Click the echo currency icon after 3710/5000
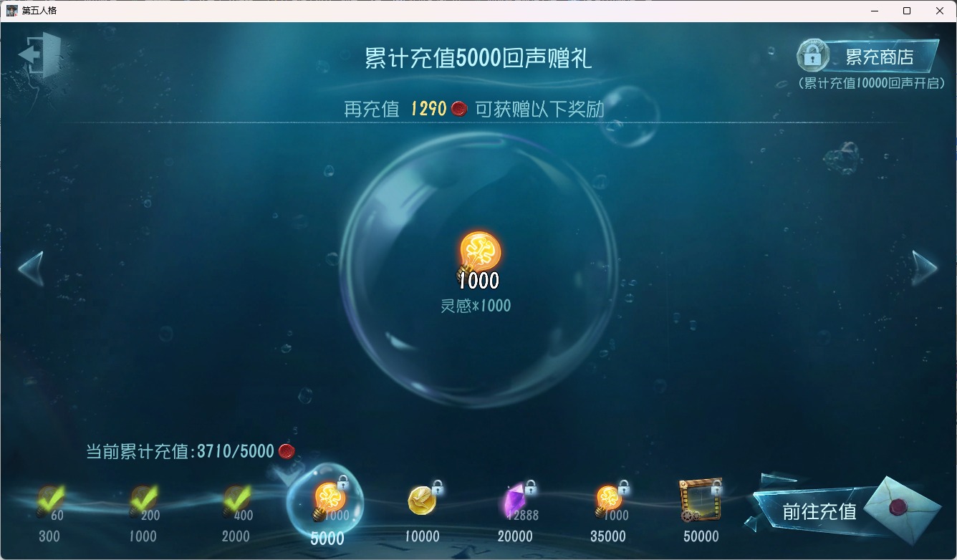Viewport: 957px width, 560px height. coord(287,451)
